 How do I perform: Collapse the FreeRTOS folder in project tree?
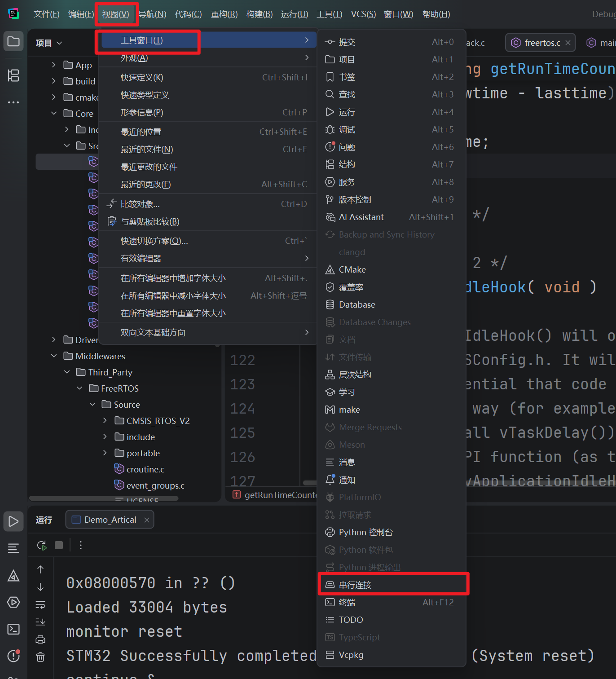(x=79, y=388)
